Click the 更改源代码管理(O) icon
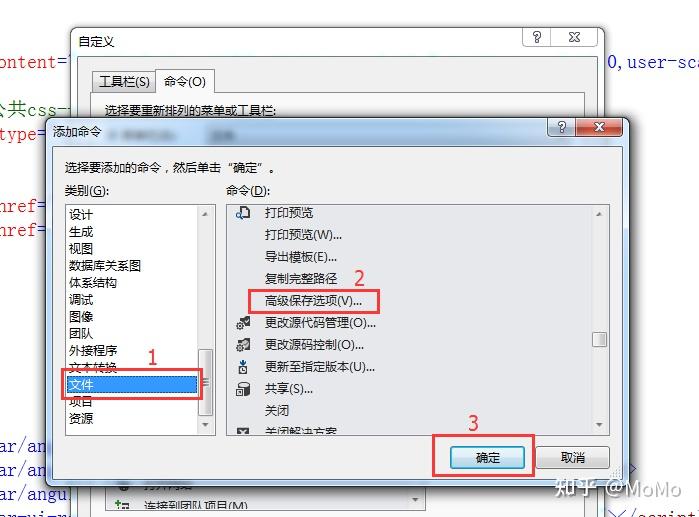The image size is (699, 517). coord(243,323)
